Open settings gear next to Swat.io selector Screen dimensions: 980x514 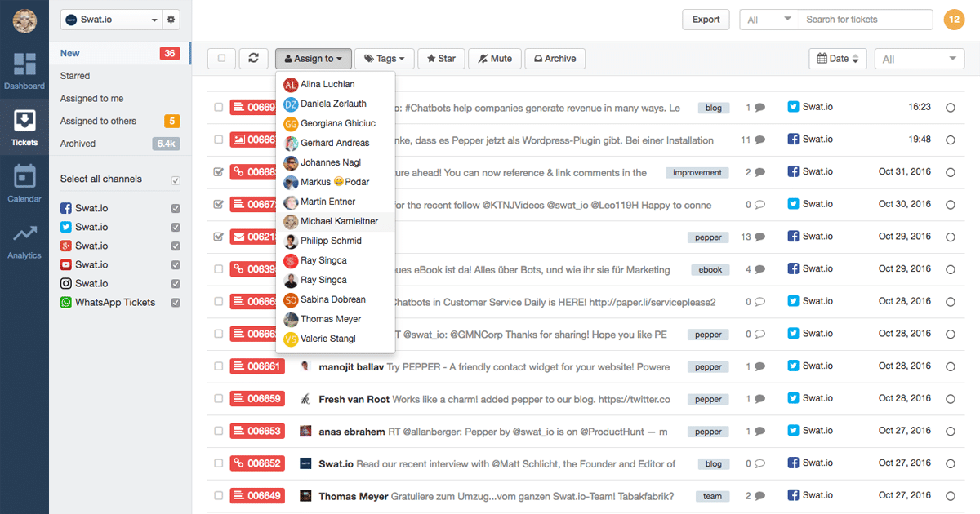[x=171, y=20]
